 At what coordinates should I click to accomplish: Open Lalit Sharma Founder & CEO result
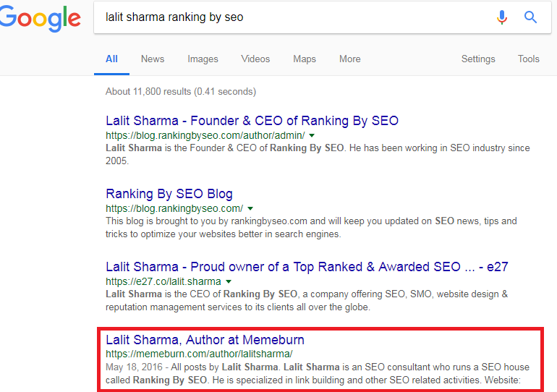point(252,121)
